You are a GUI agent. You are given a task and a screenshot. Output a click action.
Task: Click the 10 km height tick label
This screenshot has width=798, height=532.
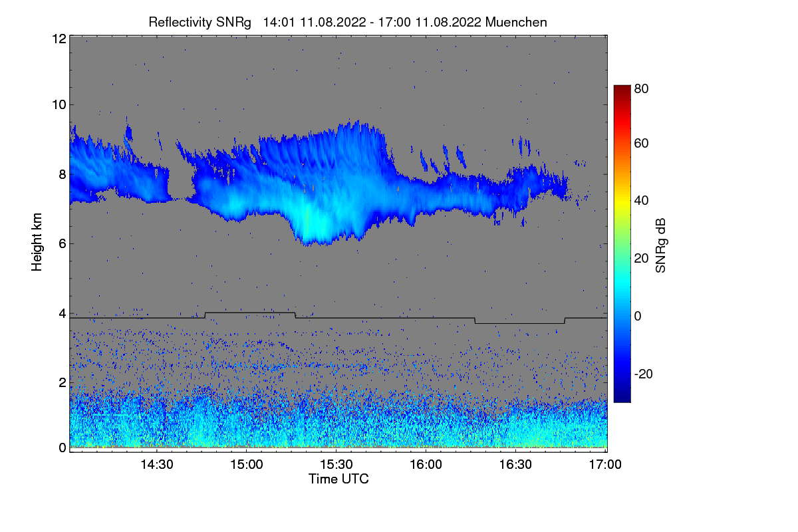tap(59, 104)
